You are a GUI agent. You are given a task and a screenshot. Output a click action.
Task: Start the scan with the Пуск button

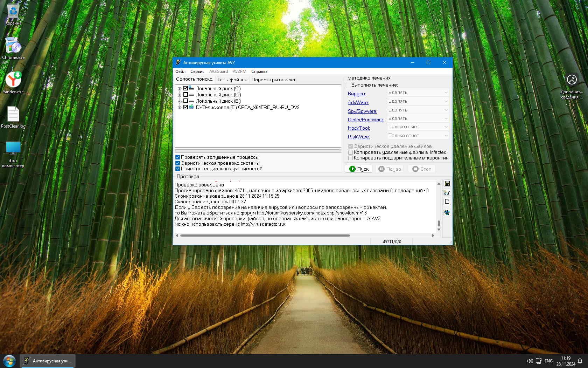(x=359, y=169)
